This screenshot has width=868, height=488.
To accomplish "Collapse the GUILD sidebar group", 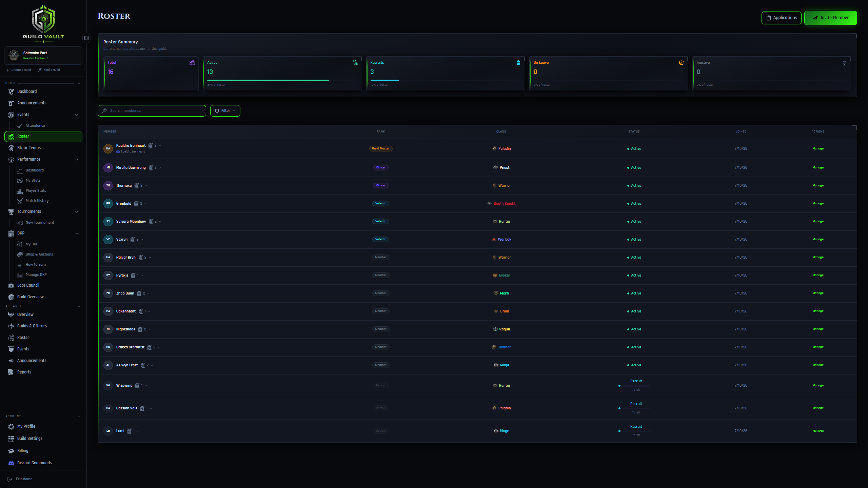I will click(79, 83).
